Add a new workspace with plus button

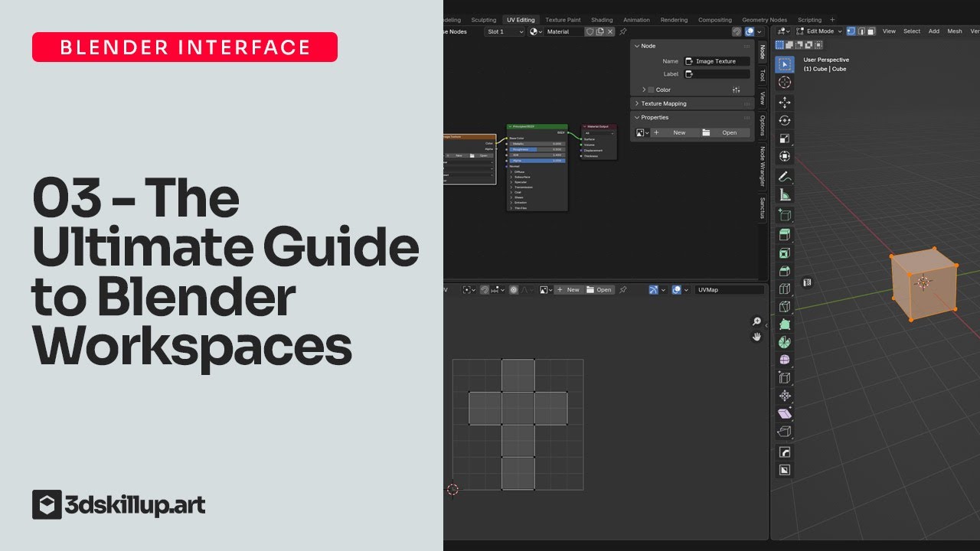[x=832, y=20]
